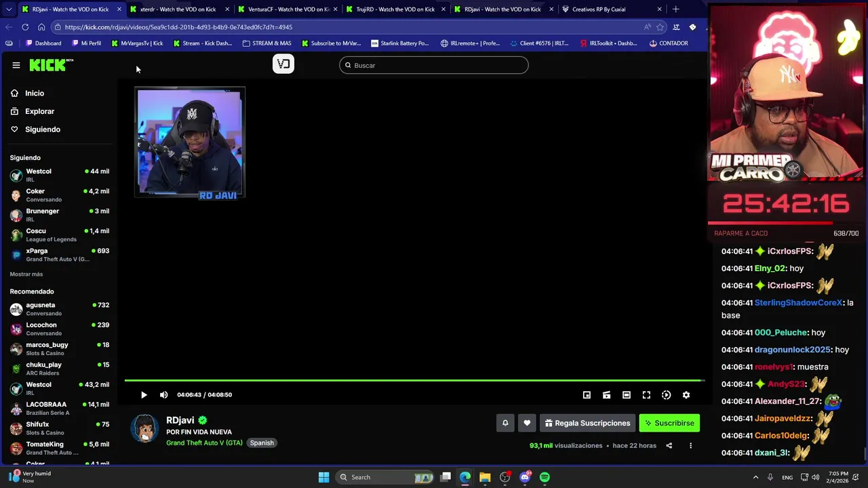Show hidden system tray icons
This screenshot has width=868, height=488.
[755, 477]
